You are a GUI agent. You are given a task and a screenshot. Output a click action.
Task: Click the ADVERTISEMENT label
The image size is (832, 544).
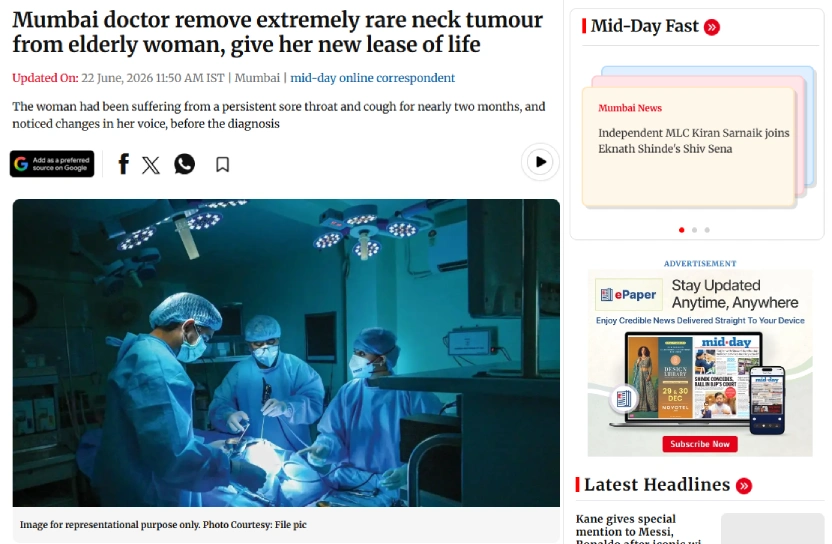pyautogui.click(x=700, y=263)
